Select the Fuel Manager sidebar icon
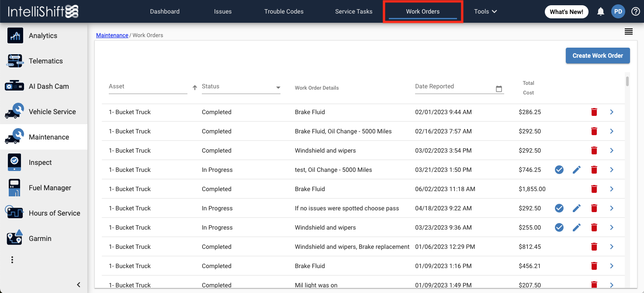This screenshot has width=644, height=293. pyautogui.click(x=49, y=188)
